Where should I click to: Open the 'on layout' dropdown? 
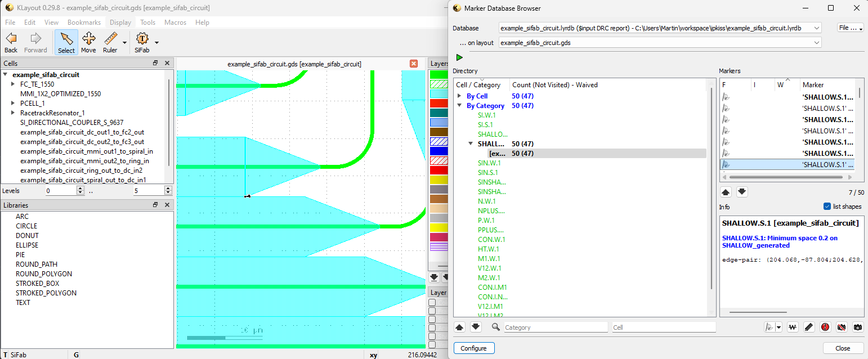(817, 43)
